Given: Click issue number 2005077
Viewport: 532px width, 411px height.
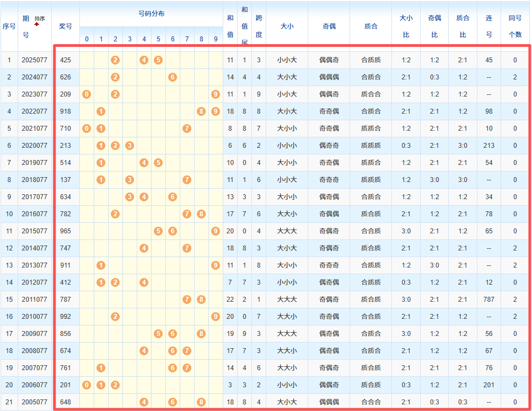Looking at the screenshot, I should (35, 403).
